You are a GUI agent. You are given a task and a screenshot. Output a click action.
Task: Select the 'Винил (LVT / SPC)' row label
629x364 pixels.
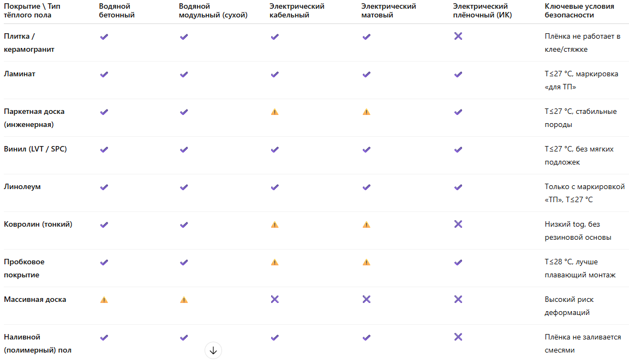pos(35,149)
